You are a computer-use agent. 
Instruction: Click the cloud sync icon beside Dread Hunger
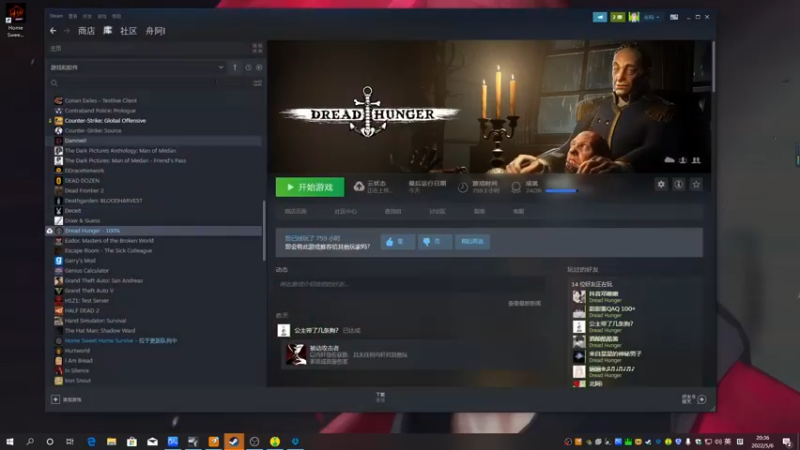point(49,231)
